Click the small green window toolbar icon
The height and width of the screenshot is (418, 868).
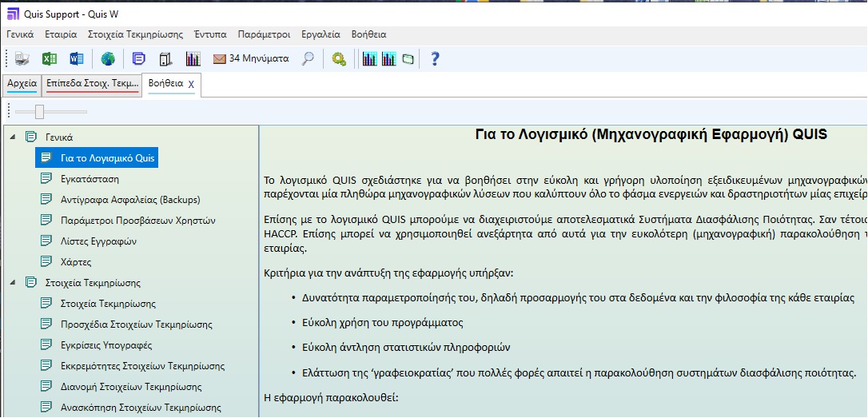(x=408, y=58)
